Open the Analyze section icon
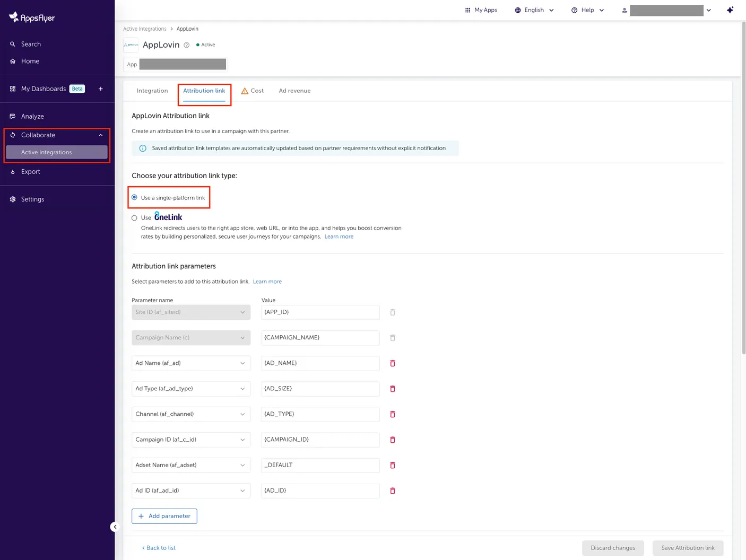This screenshot has width=746, height=560. 13,116
